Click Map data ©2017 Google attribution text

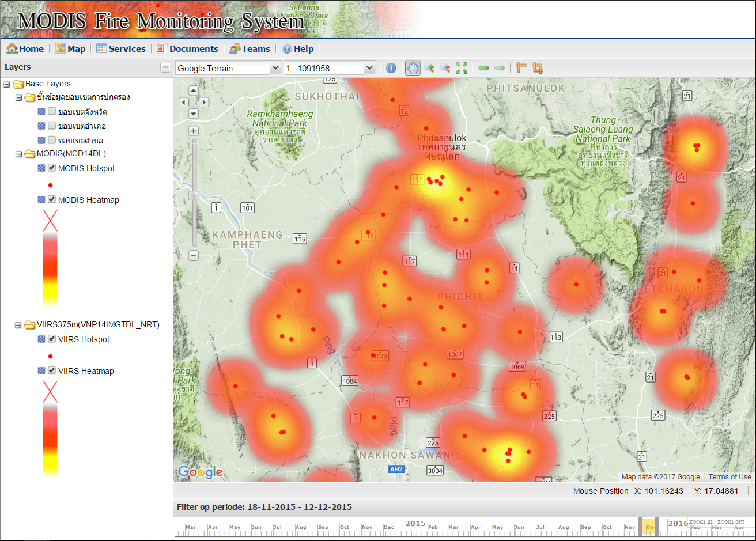tap(660, 476)
